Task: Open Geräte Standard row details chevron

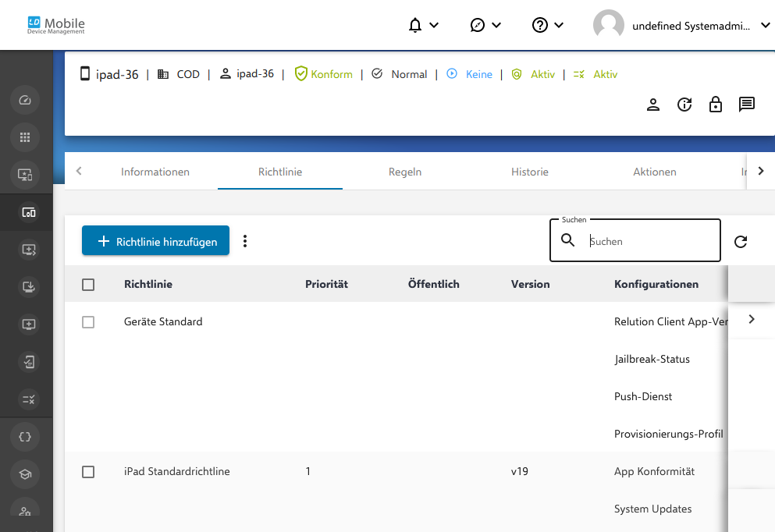Action: 752,320
